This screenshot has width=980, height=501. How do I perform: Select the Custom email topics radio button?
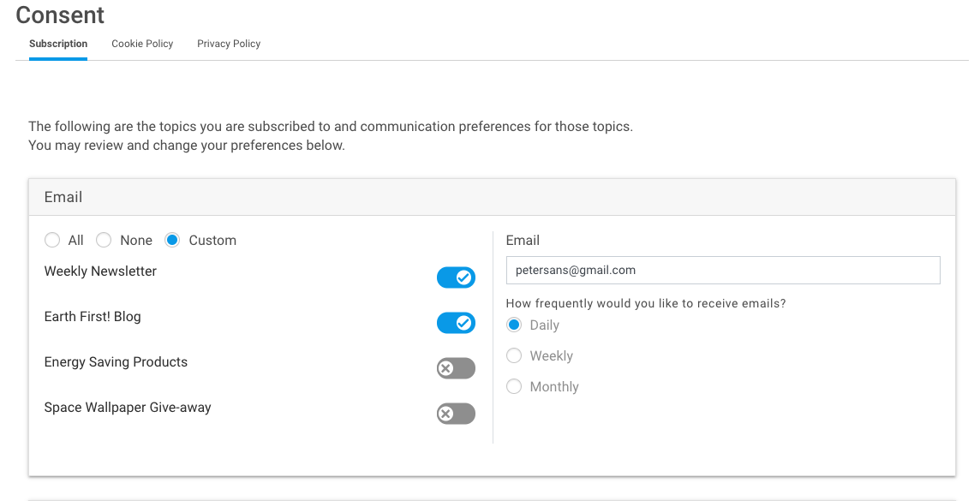coord(172,241)
